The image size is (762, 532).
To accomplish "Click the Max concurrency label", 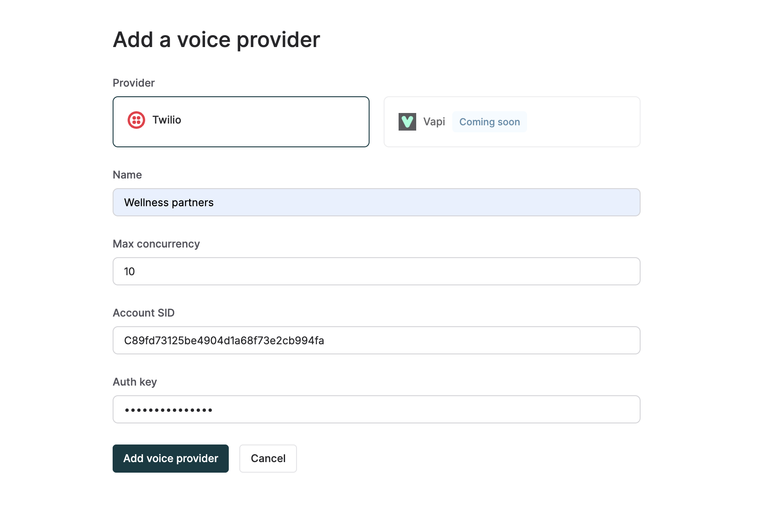I will pyautogui.click(x=156, y=244).
